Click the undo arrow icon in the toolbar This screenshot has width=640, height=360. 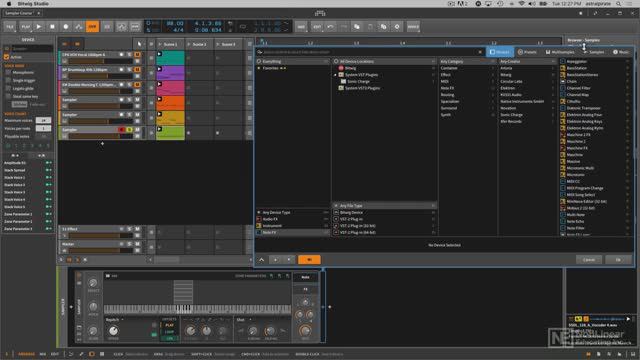pyautogui.click(x=330, y=27)
